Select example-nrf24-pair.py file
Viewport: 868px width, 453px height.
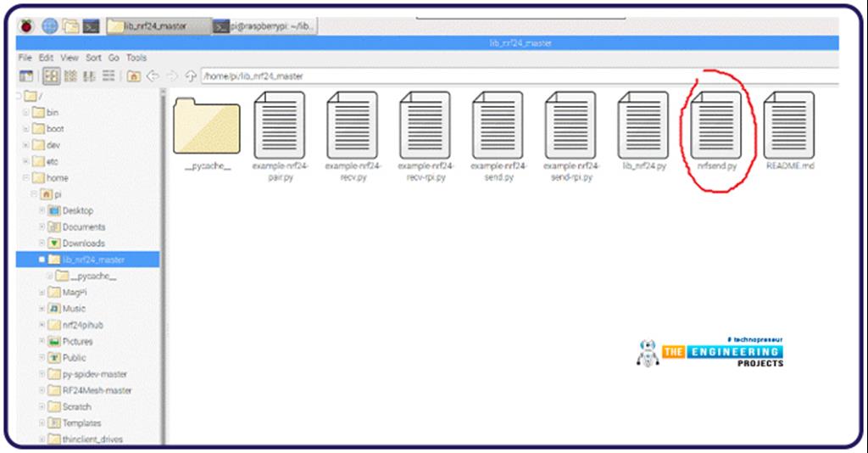(280, 137)
